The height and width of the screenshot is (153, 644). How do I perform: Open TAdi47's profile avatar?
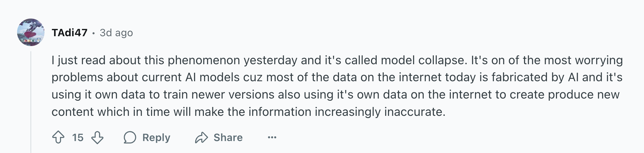tap(31, 32)
